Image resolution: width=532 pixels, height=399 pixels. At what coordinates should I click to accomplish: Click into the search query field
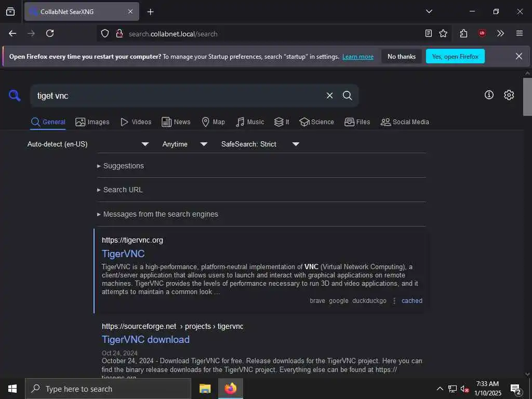177,96
